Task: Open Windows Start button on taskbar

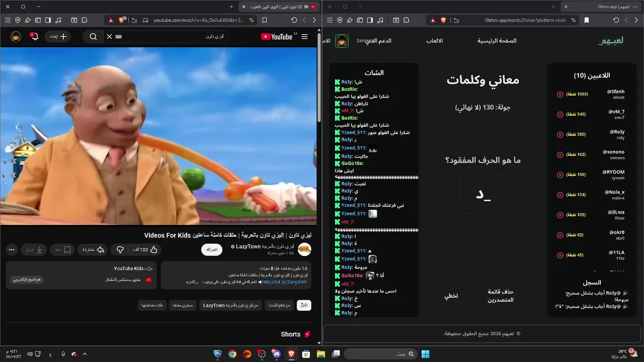Action: click(x=425, y=354)
